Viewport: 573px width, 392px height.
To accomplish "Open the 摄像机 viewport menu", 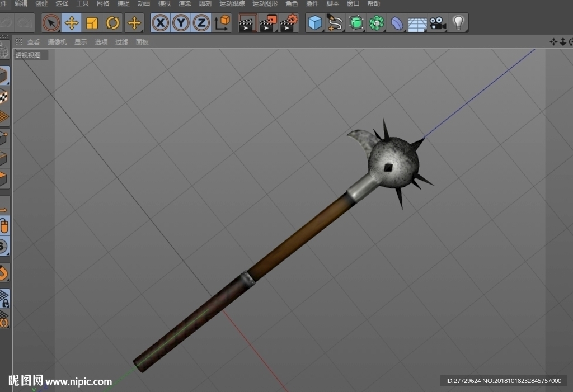I will [x=57, y=42].
